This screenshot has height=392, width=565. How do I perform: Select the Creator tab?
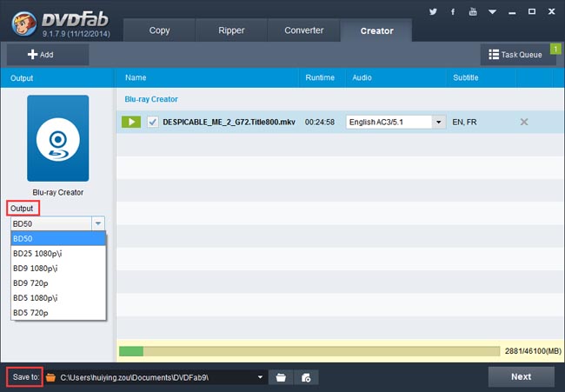pyautogui.click(x=376, y=30)
